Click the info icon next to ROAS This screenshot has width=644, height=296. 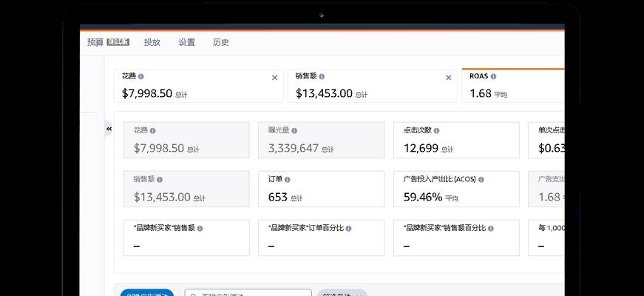pos(493,76)
